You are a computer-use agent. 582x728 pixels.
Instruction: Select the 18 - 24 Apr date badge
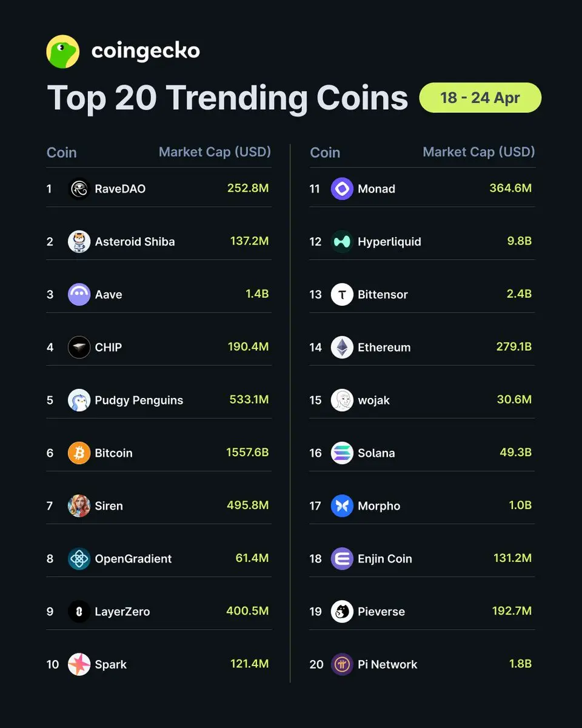click(x=480, y=98)
